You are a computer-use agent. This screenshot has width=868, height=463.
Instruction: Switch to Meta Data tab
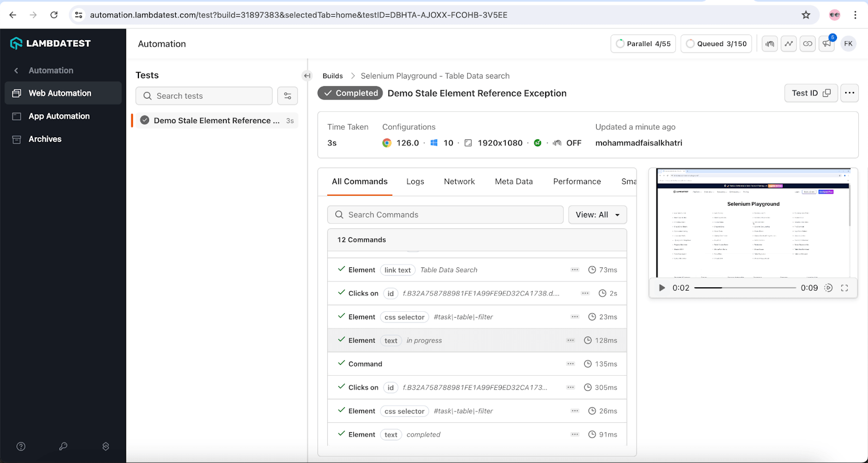514,182
